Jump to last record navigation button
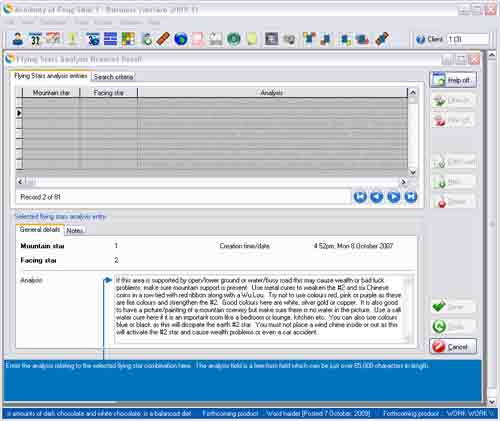This screenshot has width=500, height=421. click(x=411, y=197)
